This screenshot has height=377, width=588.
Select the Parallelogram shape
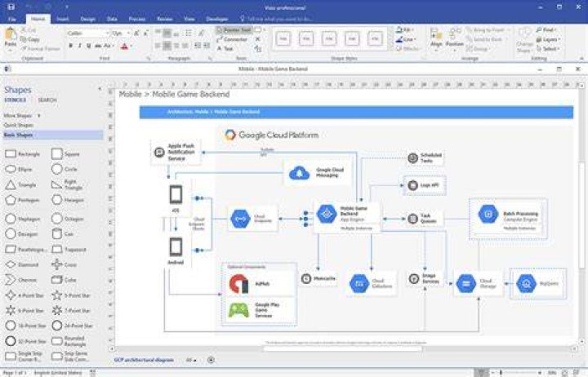(x=26, y=249)
